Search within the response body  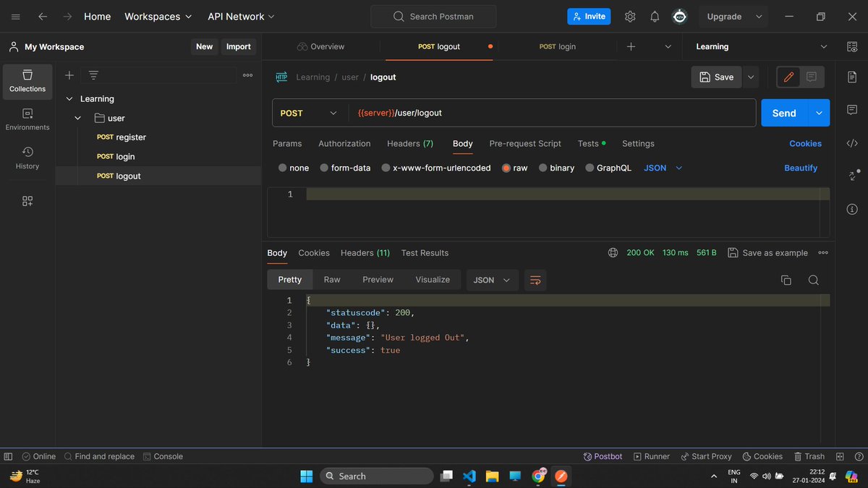click(x=813, y=280)
